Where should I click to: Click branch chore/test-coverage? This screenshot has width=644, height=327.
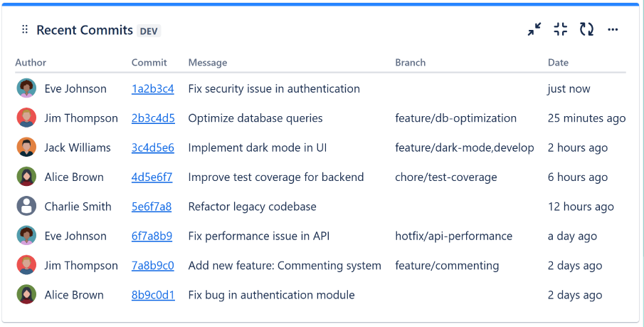tap(446, 177)
